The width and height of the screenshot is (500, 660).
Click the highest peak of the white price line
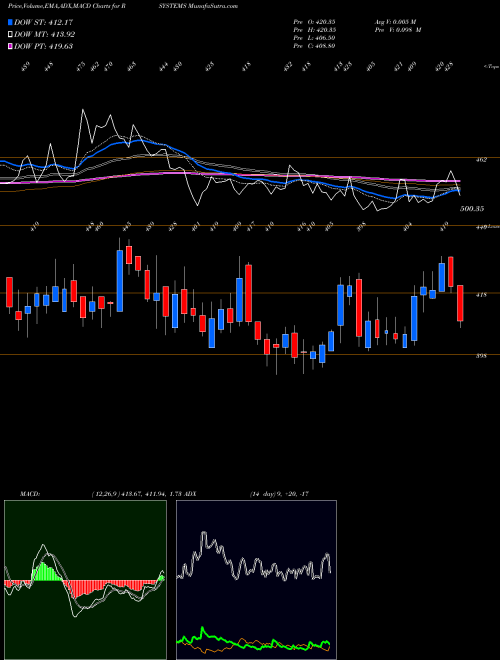83,110
